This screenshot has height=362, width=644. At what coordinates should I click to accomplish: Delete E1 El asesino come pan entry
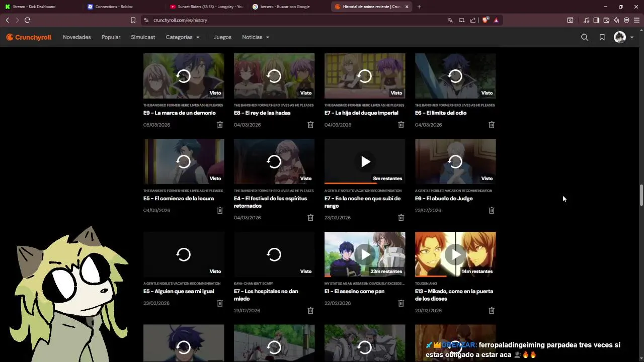click(x=401, y=303)
